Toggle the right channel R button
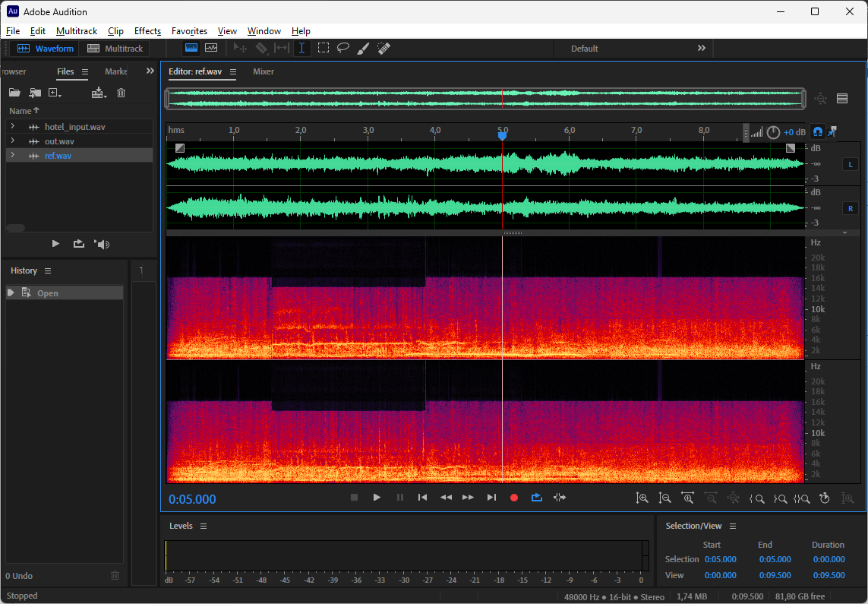 (850, 208)
